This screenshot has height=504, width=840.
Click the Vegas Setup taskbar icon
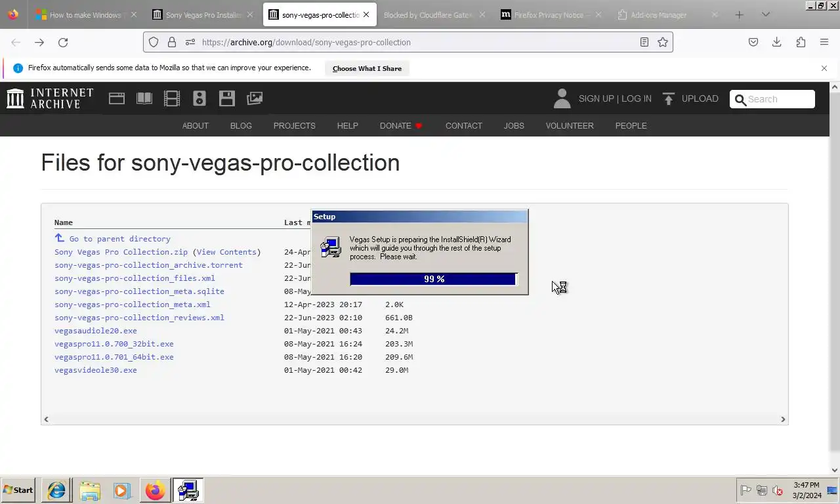(x=188, y=490)
